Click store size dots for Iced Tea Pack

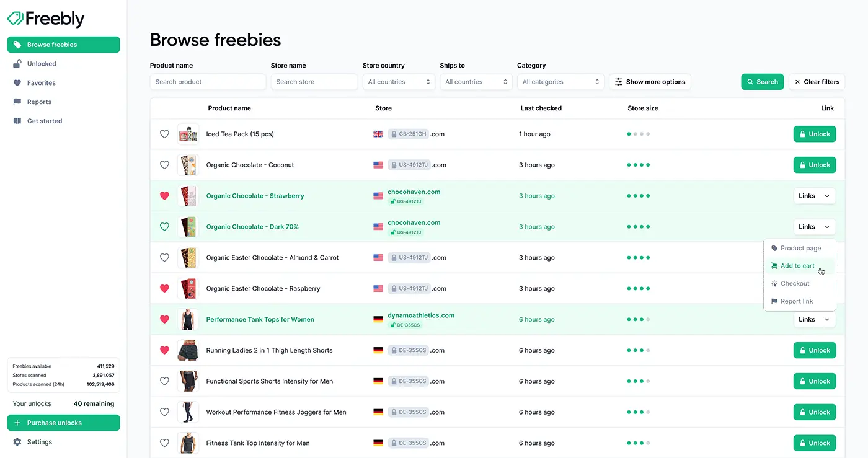(639, 134)
